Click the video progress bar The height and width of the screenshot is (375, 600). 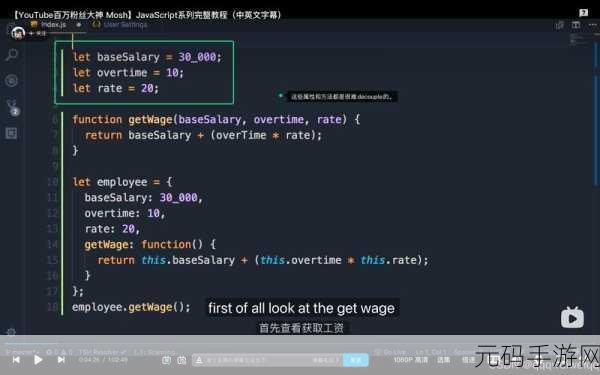click(x=300, y=343)
